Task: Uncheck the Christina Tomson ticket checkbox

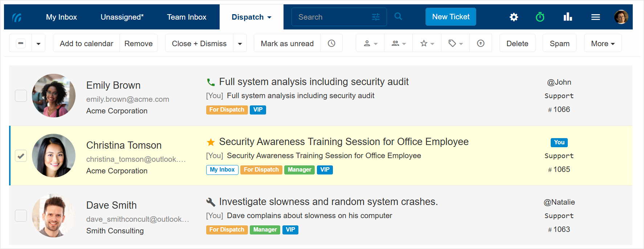Action: pos(21,156)
